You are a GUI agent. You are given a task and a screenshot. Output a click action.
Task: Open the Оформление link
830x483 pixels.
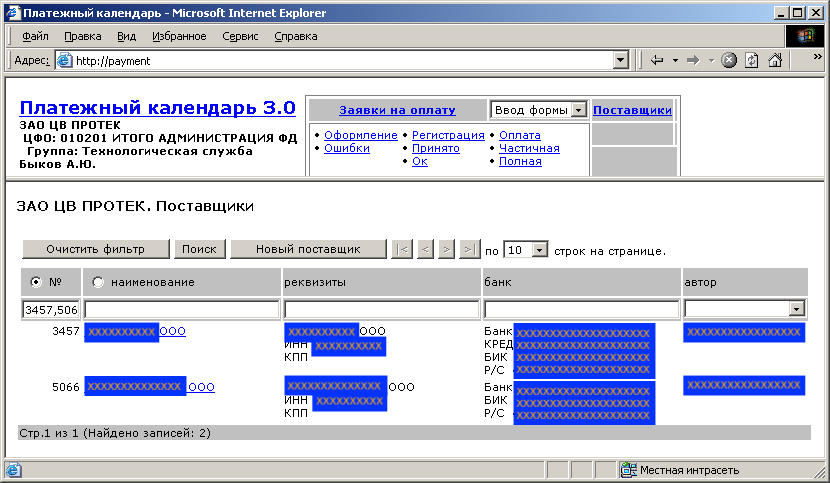(360, 135)
